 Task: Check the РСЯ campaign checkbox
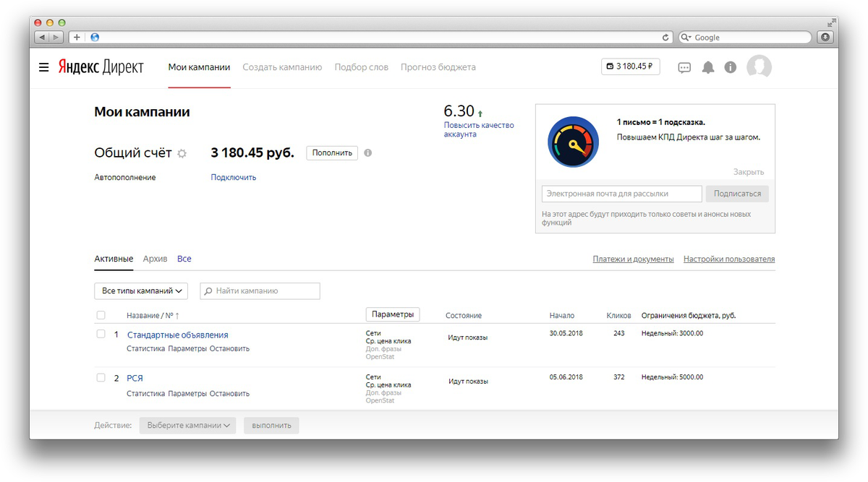pos(101,378)
